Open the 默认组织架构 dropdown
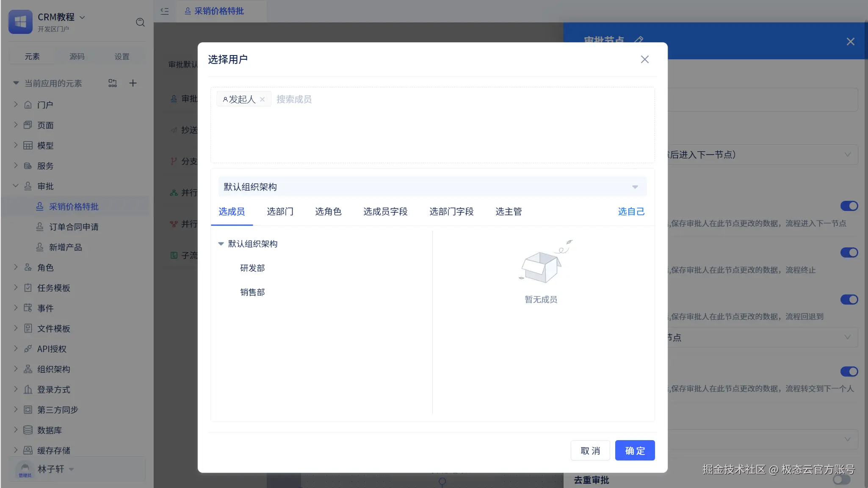Screen dimensions: 868x488 432,187
